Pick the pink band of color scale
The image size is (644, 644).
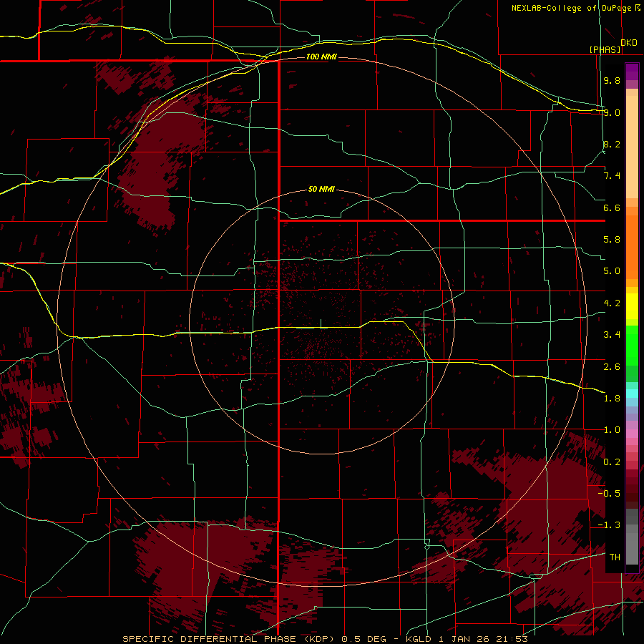pyautogui.click(x=632, y=434)
